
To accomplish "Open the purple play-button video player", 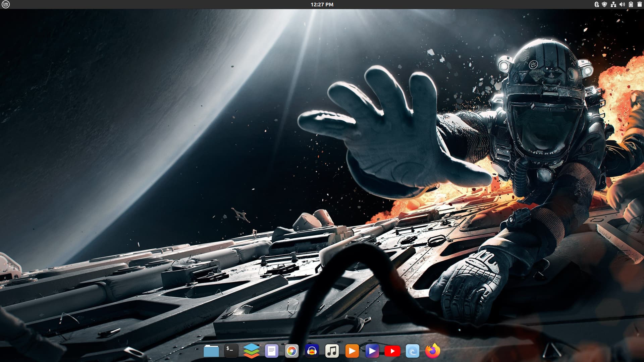I will point(372,351).
